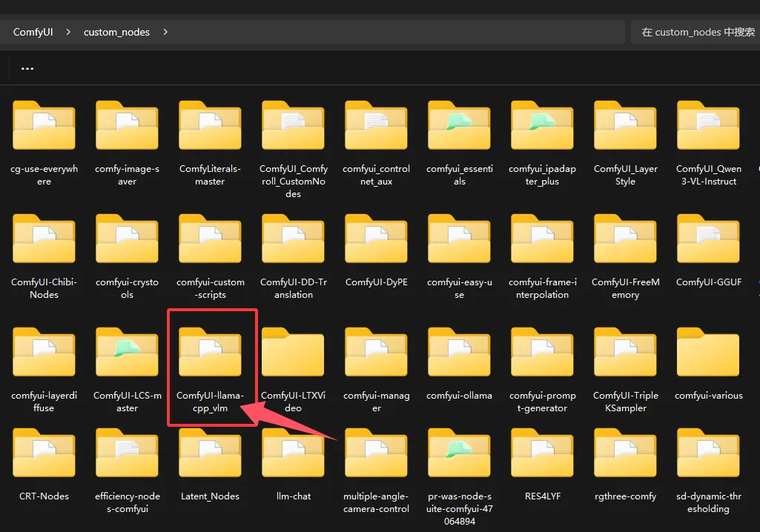
Task: Select the comfyui-prompt-generator folder
Action: [x=542, y=352]
